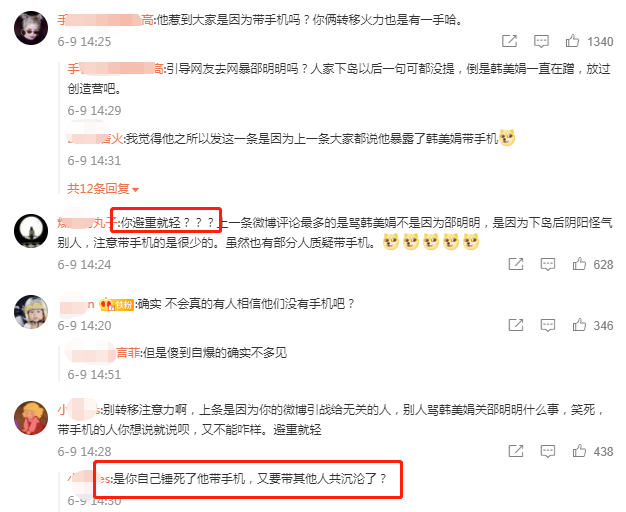Open the first commenter's avatar profile
The image size is (626, 512).
pos(31,28)
